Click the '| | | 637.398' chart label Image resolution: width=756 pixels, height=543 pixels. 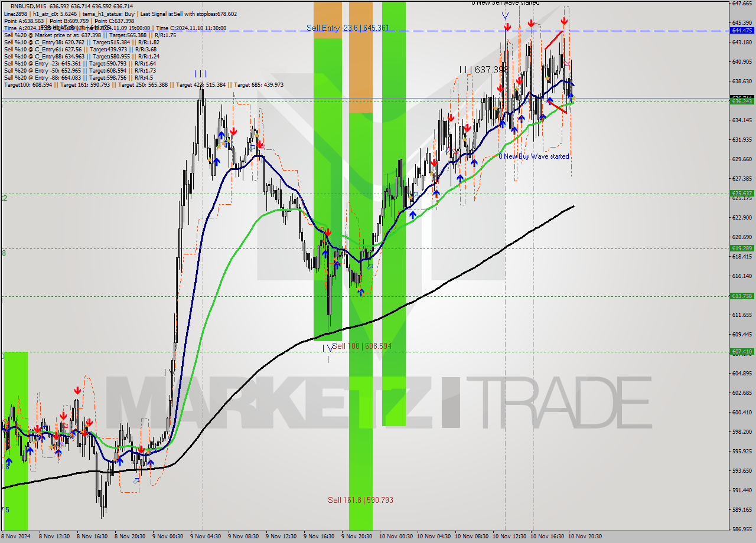pyautogui.click(x=484, y=70)
